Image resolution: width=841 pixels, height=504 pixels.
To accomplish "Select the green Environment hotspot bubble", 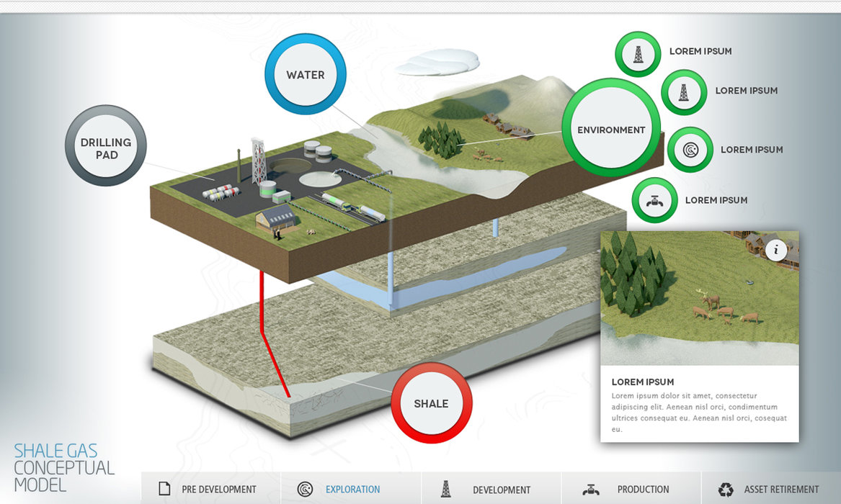I will point(611,130).
